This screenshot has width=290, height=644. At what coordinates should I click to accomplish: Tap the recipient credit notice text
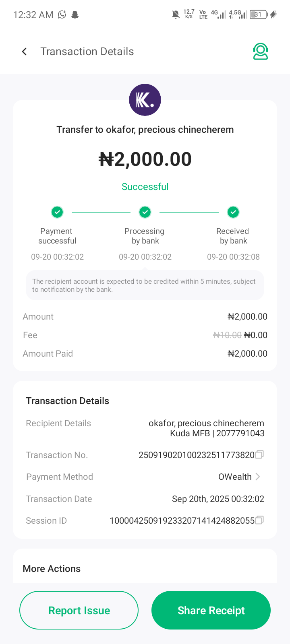click(x=145, y=285)
